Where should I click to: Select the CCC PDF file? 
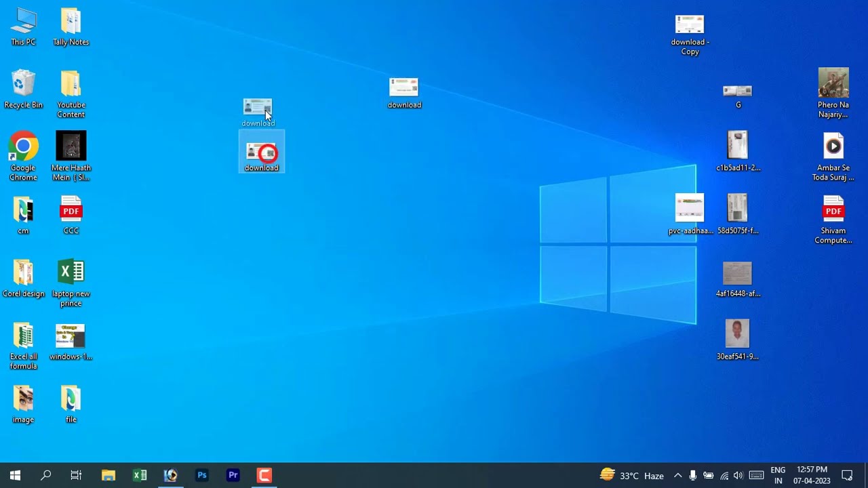click(71, 216)
